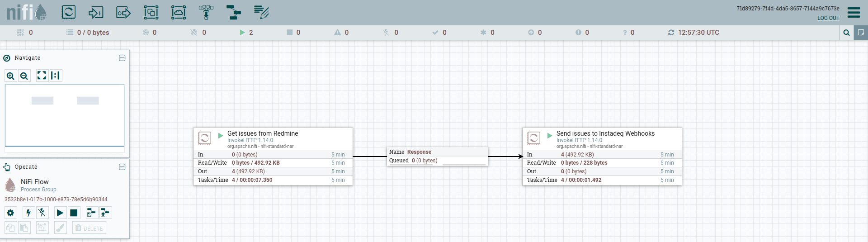Screen dimensions: 868x242
Task: Click the Copy button in Operate
Action: [11, 228]
